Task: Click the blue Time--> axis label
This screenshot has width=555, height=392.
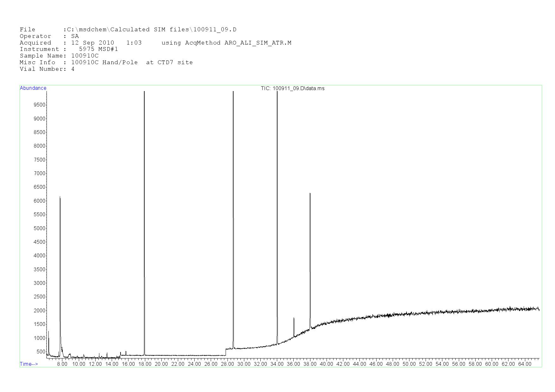Action: (x=29, y=364)
